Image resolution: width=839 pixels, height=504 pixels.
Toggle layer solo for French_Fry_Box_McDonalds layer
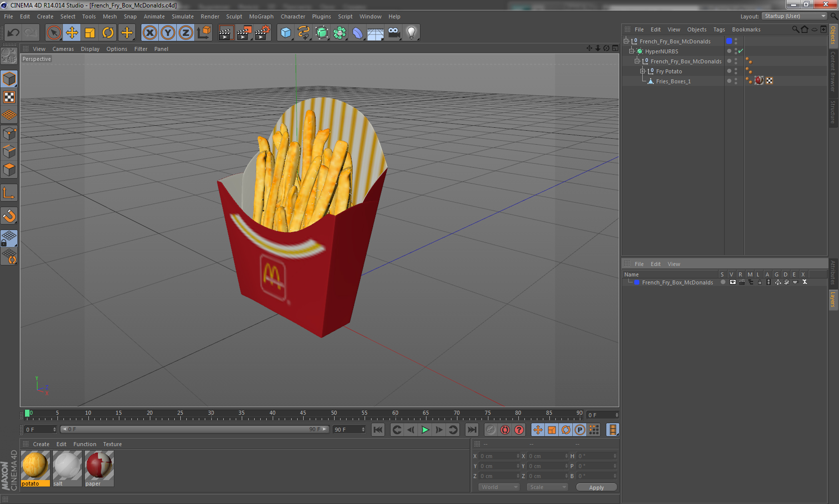tap(723, 282)
